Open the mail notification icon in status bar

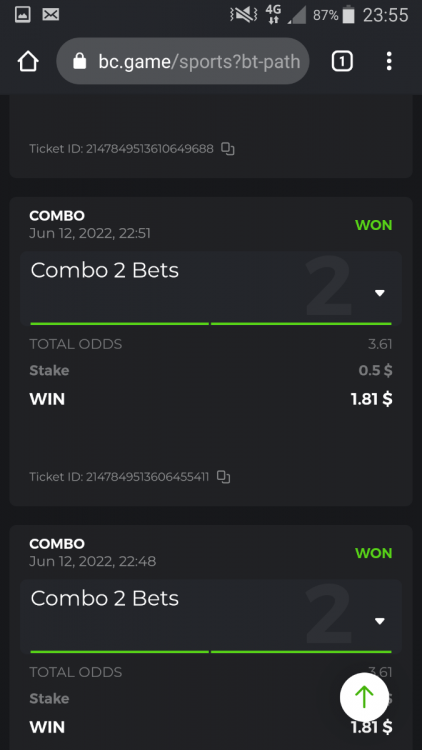[51, 15]
